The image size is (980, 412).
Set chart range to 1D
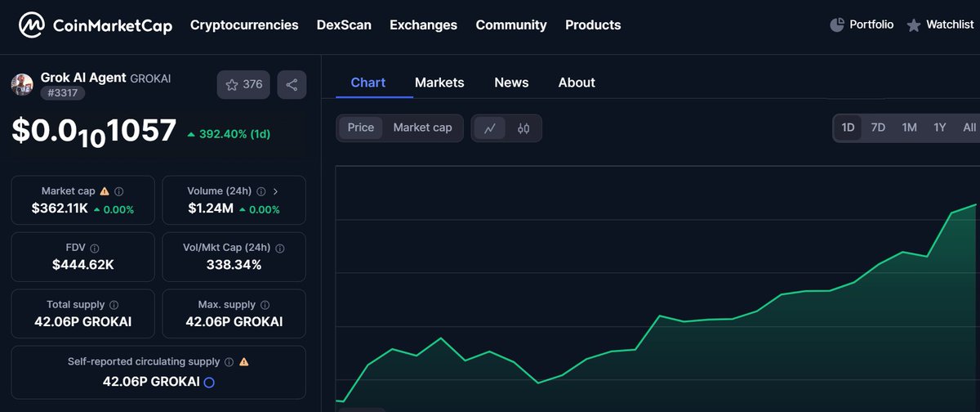pos(848,128)
